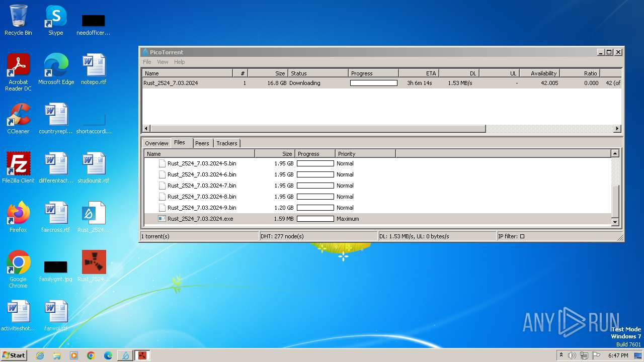This screenshot has width=644, height=362.
Task: Toggle the IP filter checkbox
Action: pyautogui.click(x=522, y=236)
